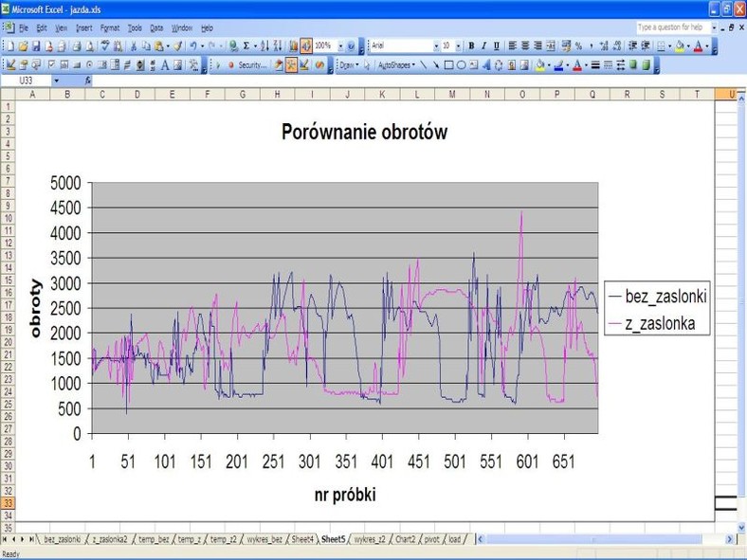Run the Spelling check icon
747x560 pixels.
105,45
